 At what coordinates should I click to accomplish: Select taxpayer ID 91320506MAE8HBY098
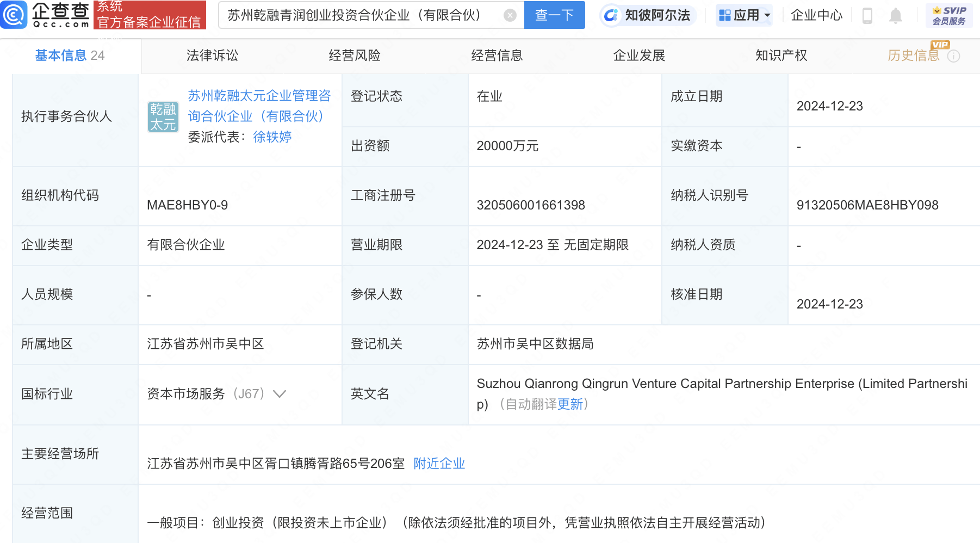coord(867,205)
